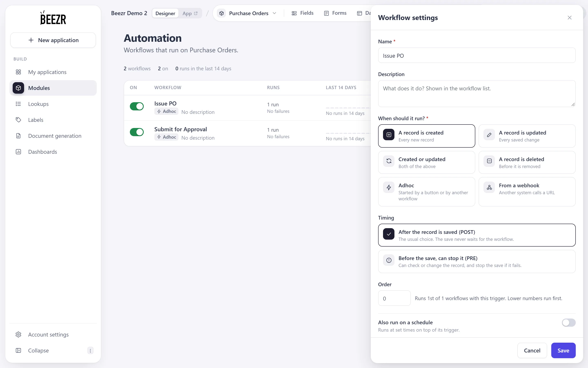
Task: Open My applications in sidebar
Action: (x=53, y=72)
